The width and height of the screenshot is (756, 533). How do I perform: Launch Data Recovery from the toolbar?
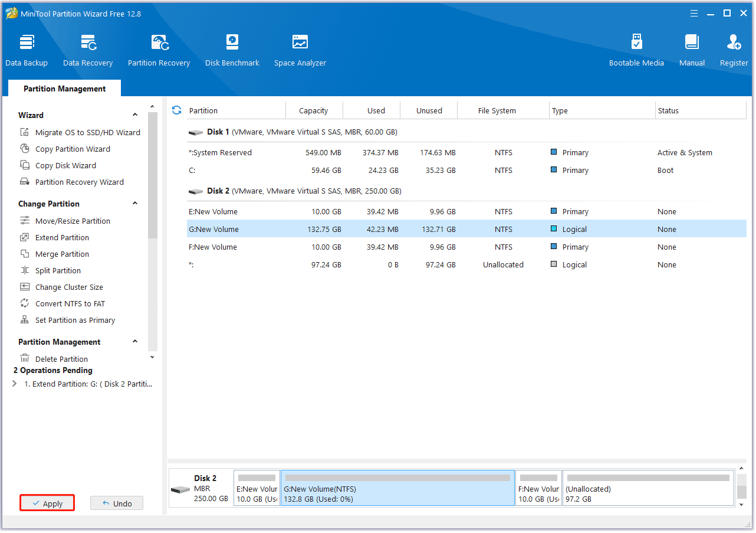click(88, 50)
